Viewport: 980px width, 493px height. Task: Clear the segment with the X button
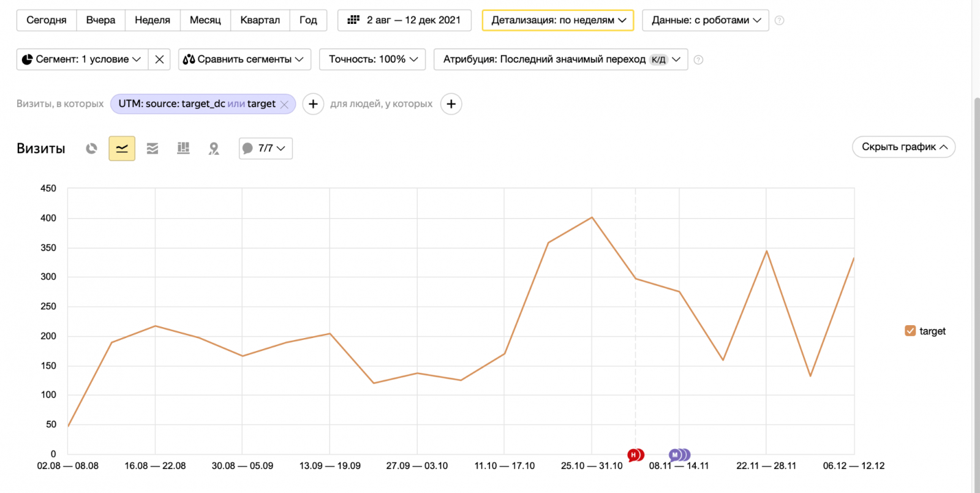(x=159, y=59)
